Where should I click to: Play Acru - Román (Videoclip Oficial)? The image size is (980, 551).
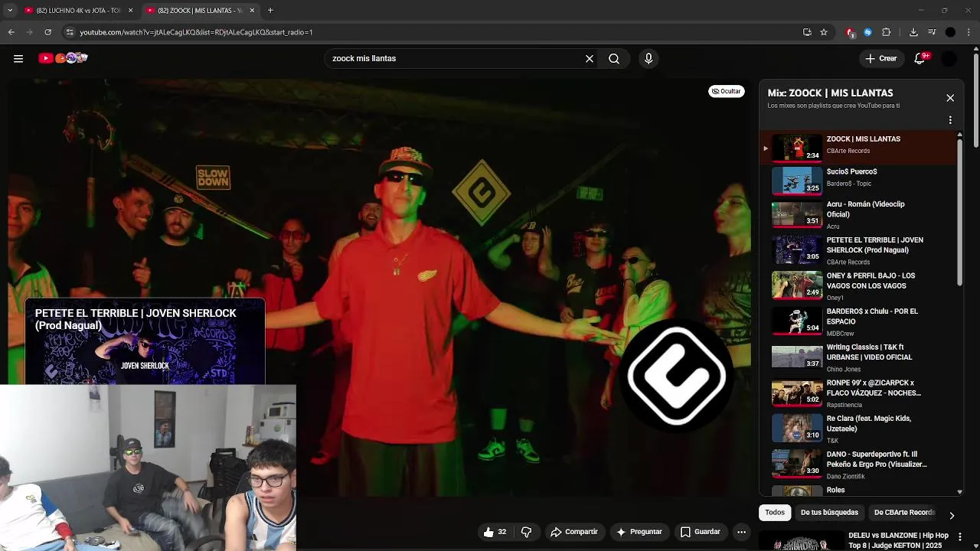click(859, 214)
